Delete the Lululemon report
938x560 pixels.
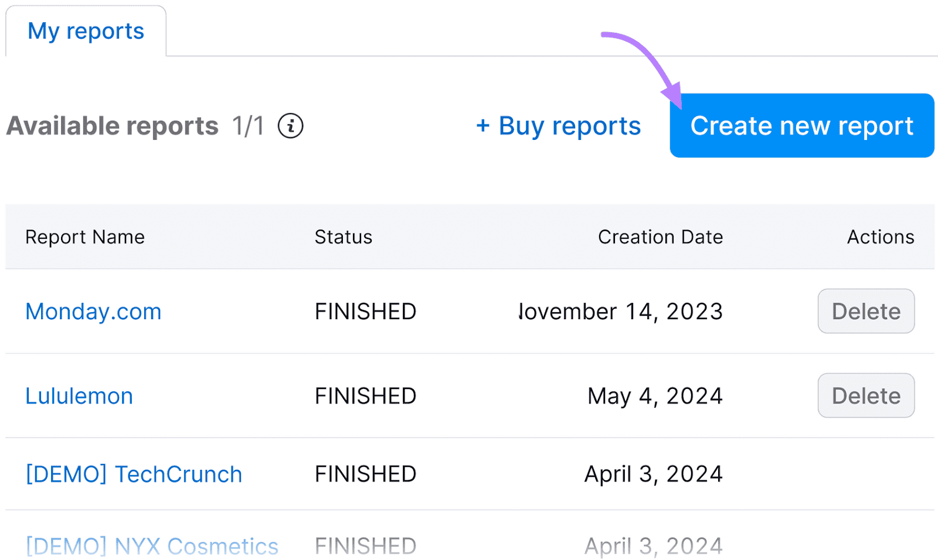pyautogui.click(x=866, y=395)
